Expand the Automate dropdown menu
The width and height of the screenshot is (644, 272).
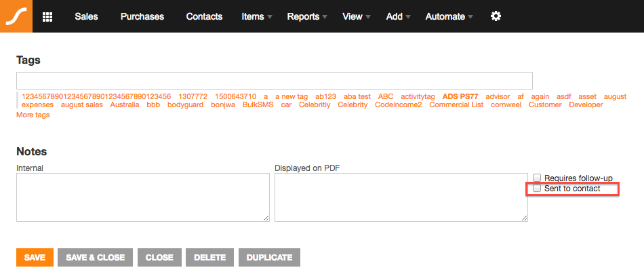click(x=449, y=16)
